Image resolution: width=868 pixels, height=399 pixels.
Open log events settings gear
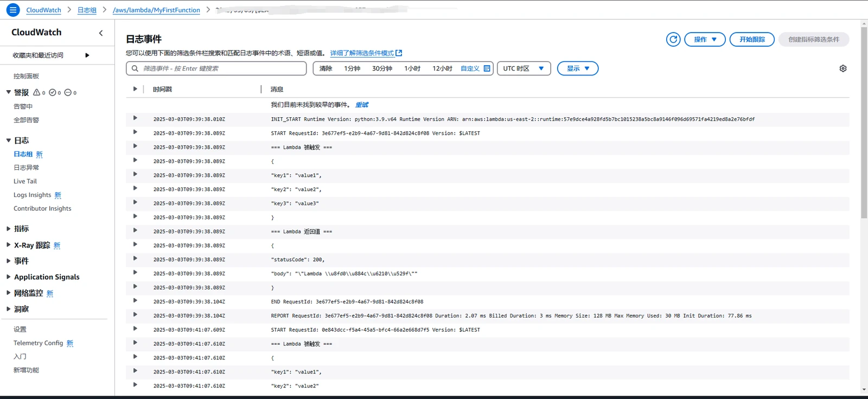coord(843,68)
